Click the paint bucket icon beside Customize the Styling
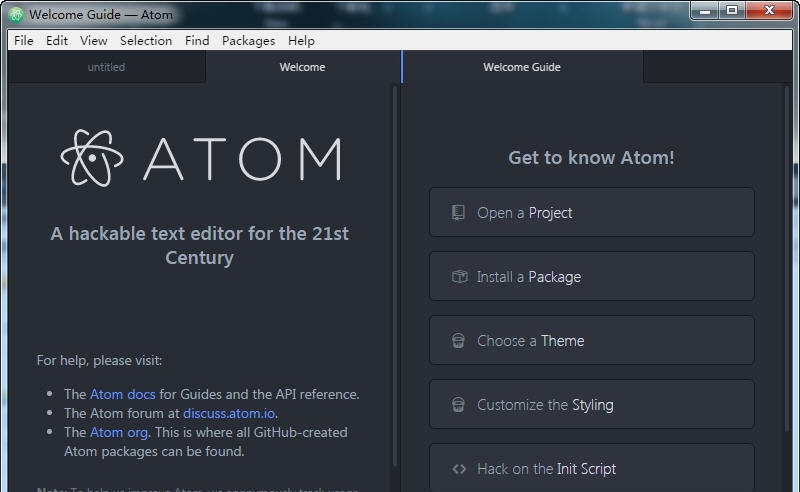800x492 pixels. 458,405
